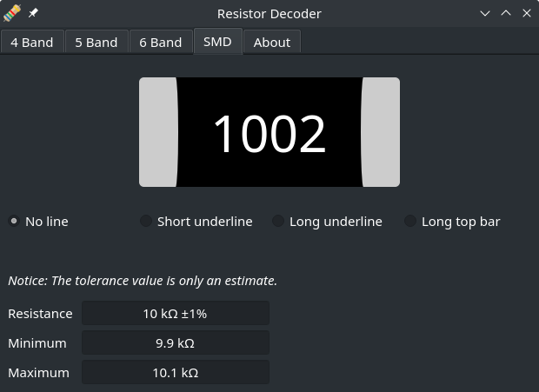Click the resistor app icon in title bar
Image resolution: width=539 pixels, height=392 pixels.
pos(12,14)
